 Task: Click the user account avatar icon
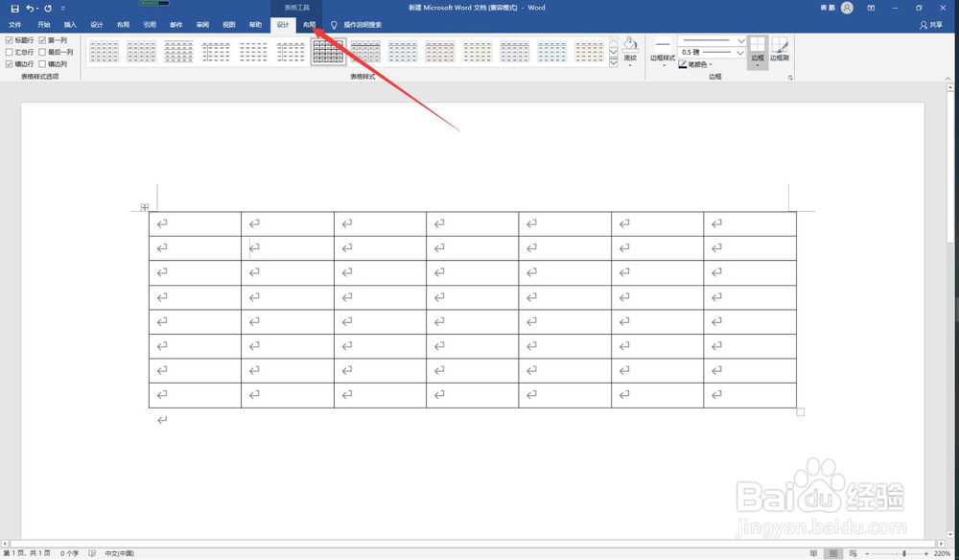847,8
